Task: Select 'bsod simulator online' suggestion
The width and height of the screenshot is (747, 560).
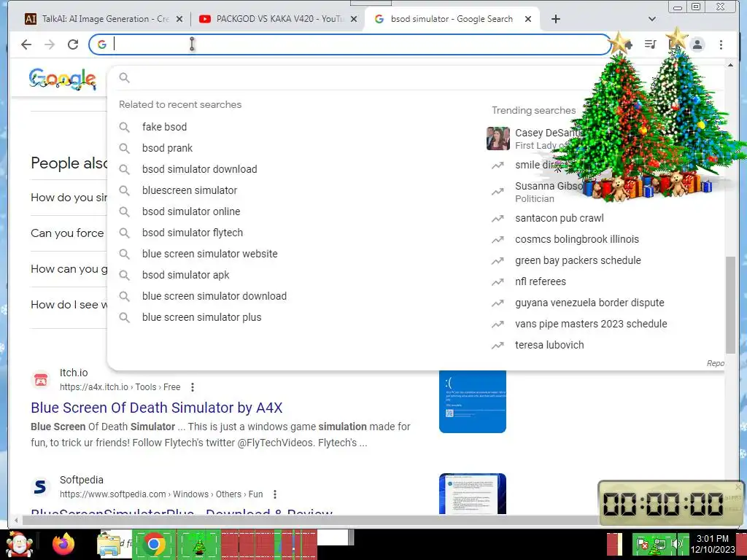Action: 191,211
